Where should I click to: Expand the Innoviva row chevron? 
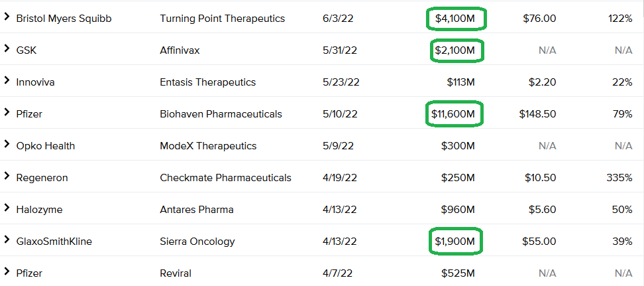click(6, 81)
